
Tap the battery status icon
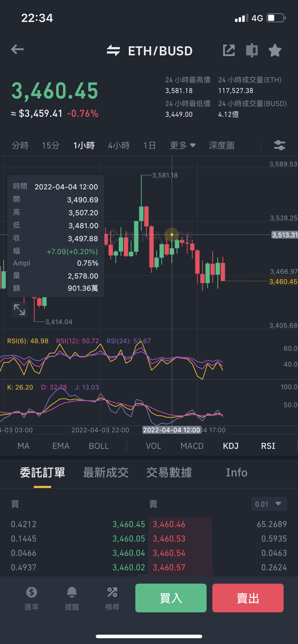coord(276,18)
